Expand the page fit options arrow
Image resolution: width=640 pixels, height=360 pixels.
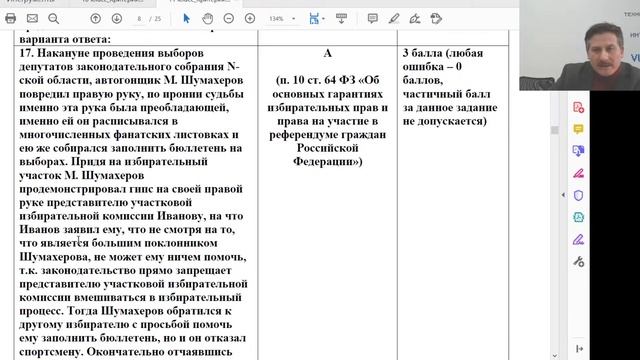click(x=323, y=19)
